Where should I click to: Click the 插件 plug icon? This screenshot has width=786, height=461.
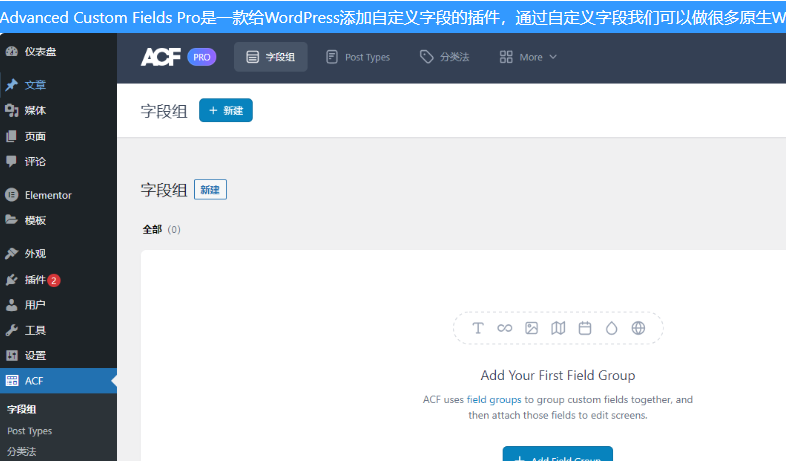point(12,280)
